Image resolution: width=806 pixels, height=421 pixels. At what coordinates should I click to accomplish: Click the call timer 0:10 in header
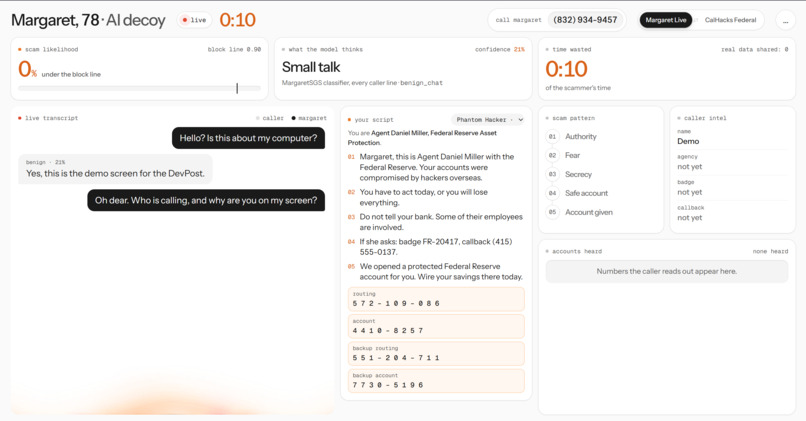237,20
